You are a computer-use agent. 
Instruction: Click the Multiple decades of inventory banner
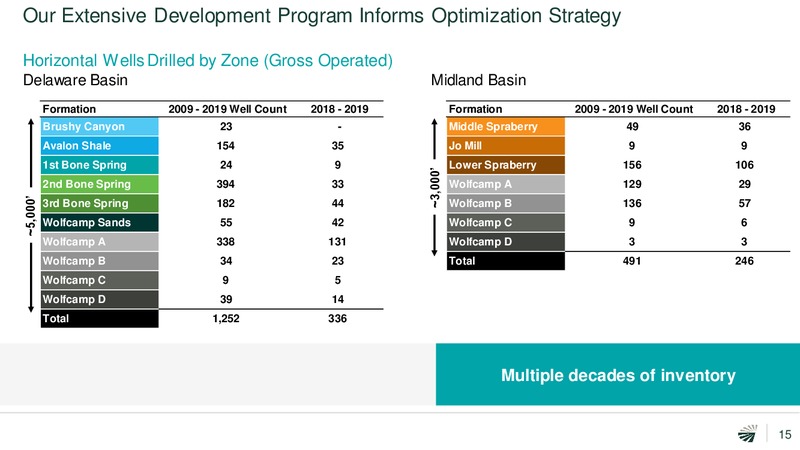click(x=618, y=374)
